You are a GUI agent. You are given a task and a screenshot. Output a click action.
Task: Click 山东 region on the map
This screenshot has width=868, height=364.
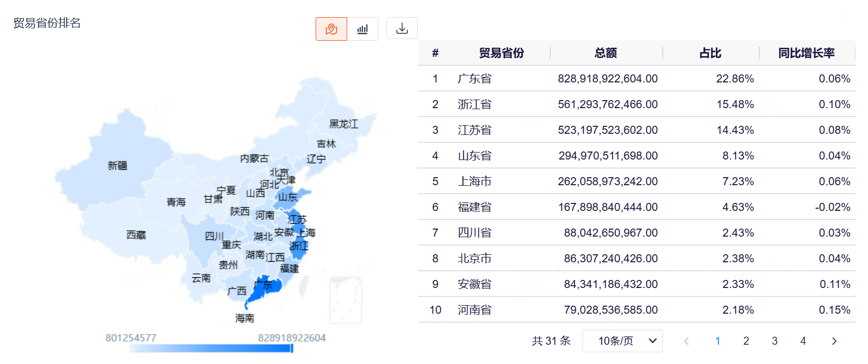coord(288,197)
